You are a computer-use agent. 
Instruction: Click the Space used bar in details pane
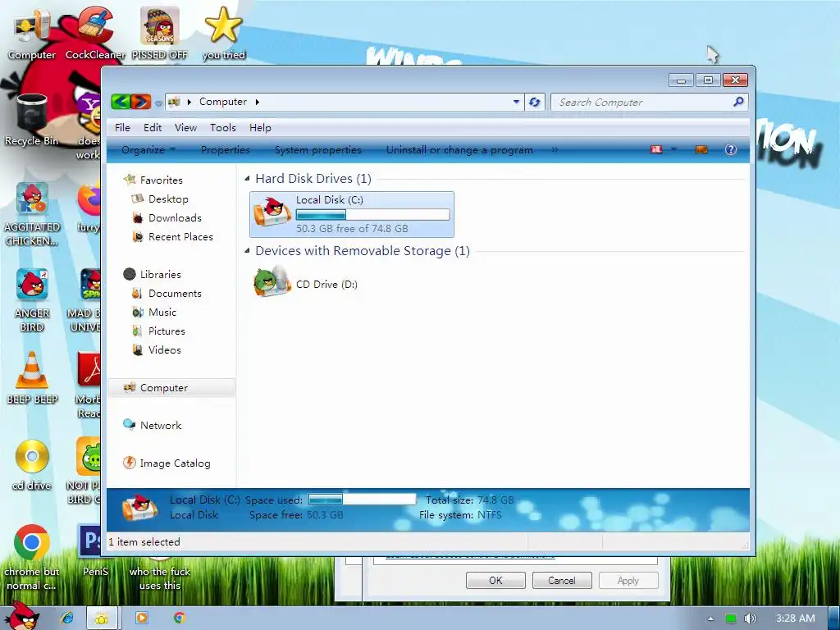362,500
